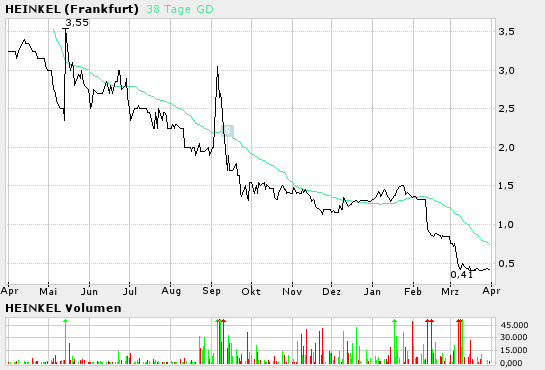The image size is (545, 370).
Task: Click the 2,5 price axis value
Action: pos(506,109)
